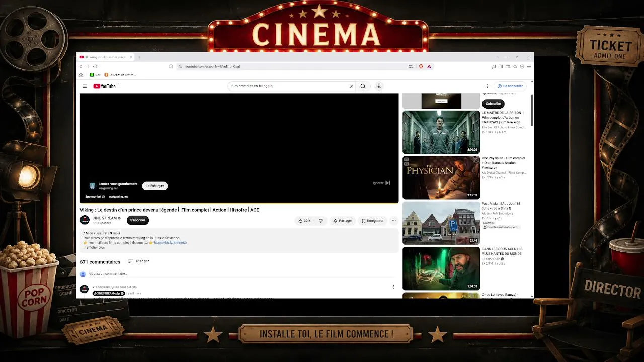Open the Dans les sous-sols thumbnail
Screen dimensions: 644x362
441,268
